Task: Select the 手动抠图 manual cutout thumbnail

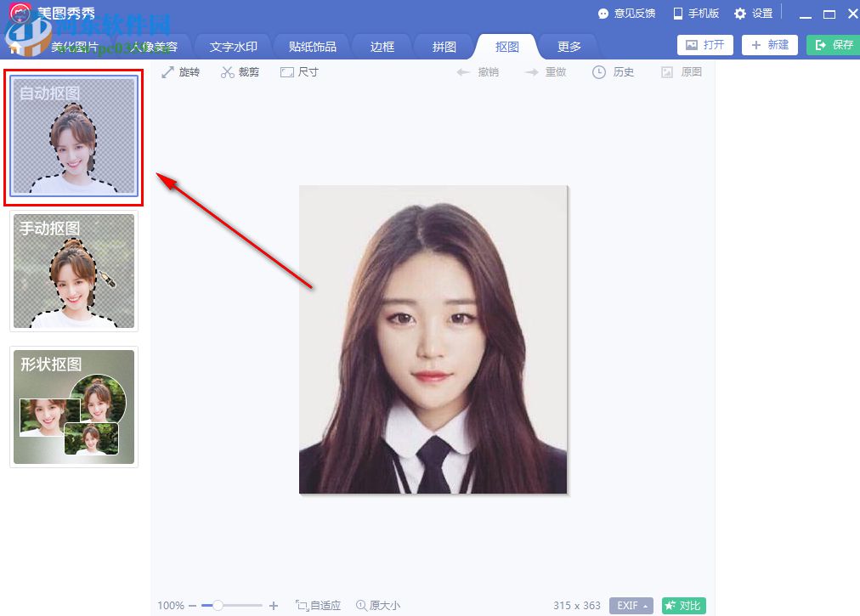Action: 73,270
